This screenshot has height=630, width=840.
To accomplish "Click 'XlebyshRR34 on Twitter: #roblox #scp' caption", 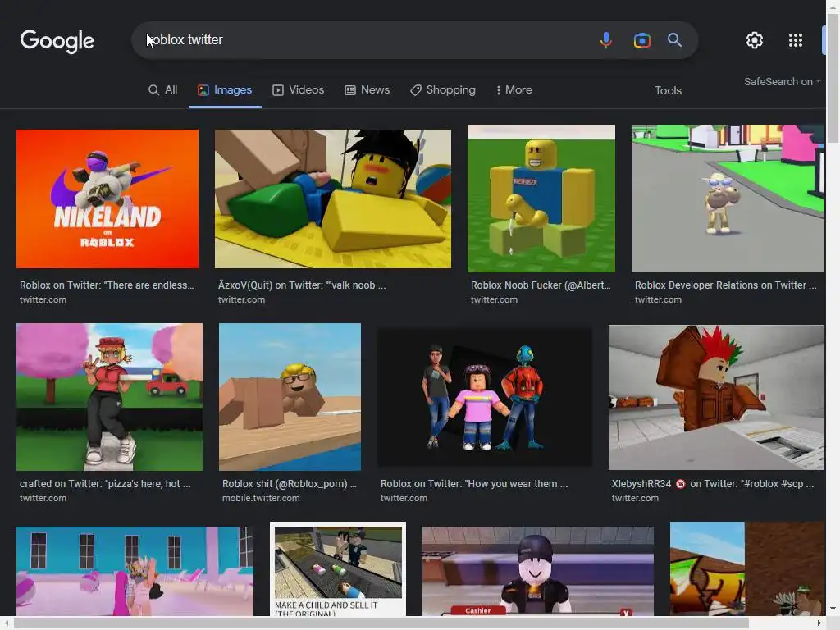I will pyautogui.click(x=713, y=484).
